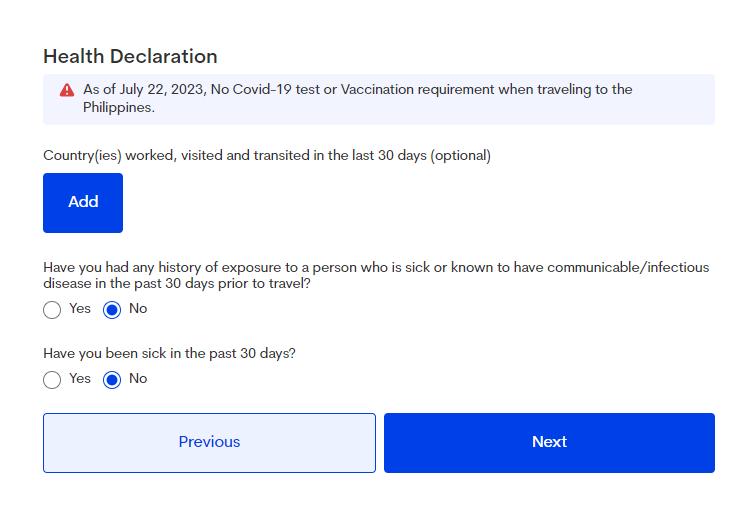The width and height of the screenshot is (751, 513).
Task: Click the exposure history question text
Action: coord(376,275)
